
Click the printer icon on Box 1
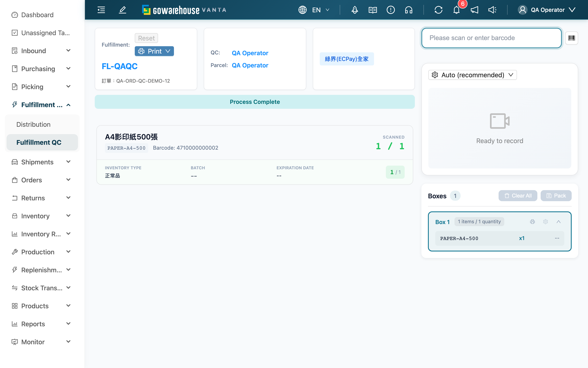[532, 222]
